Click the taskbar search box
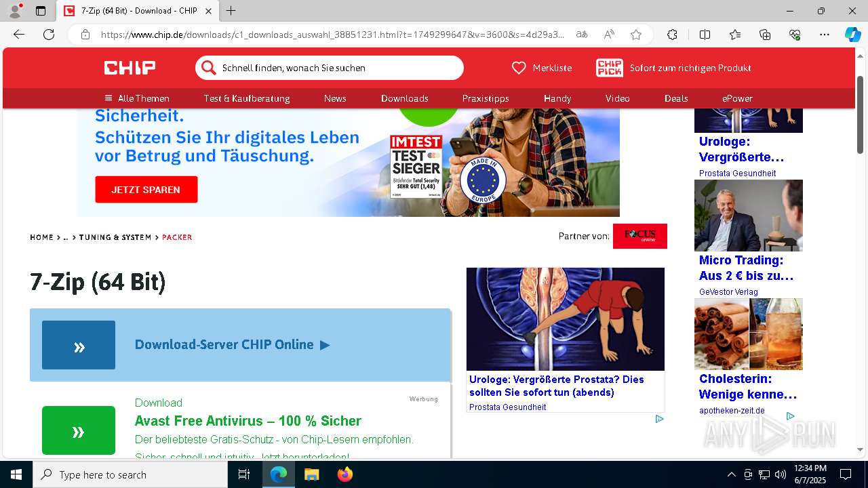868x488 pixels. pos(130,474)
